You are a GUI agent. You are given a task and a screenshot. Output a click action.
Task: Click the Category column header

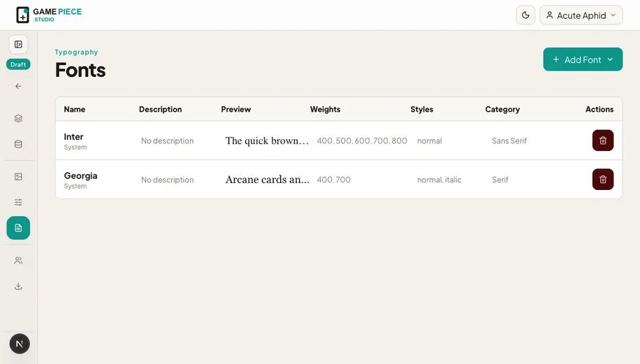click(x=502, y=109)
